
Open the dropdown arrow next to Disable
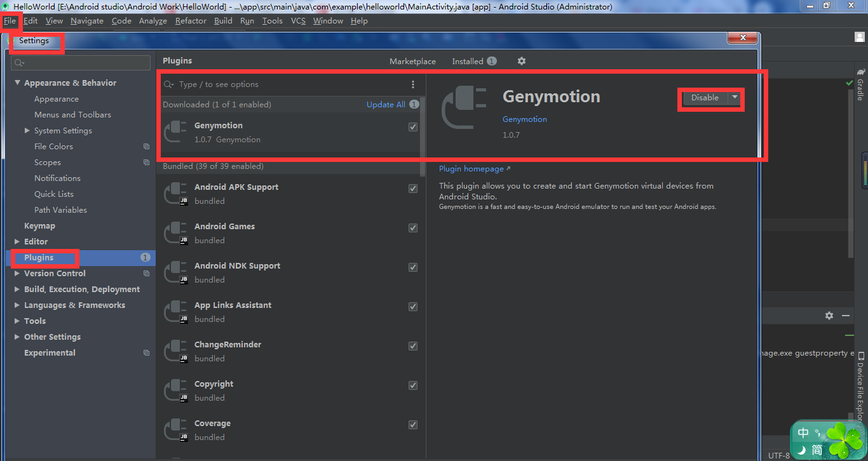click(x=735, y=98)
